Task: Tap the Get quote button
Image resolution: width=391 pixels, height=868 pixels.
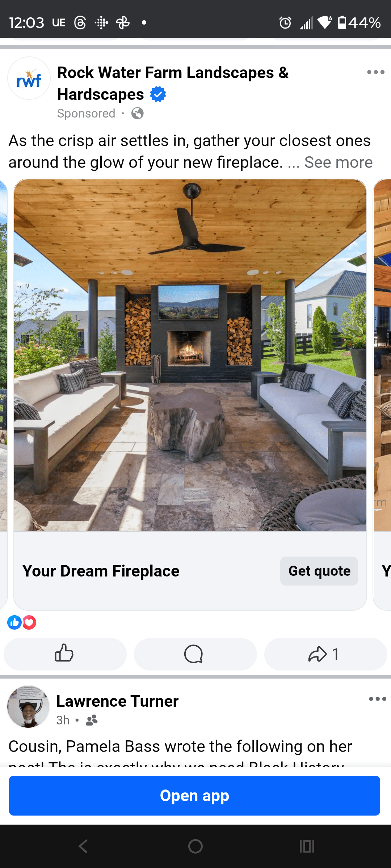Action: tap(319, 571)
